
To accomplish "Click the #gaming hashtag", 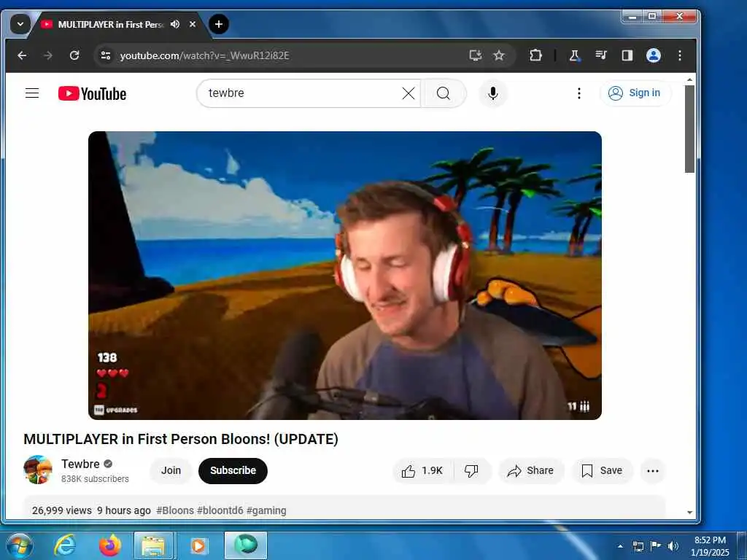I will pyautogui.click(x=266, y=510).
